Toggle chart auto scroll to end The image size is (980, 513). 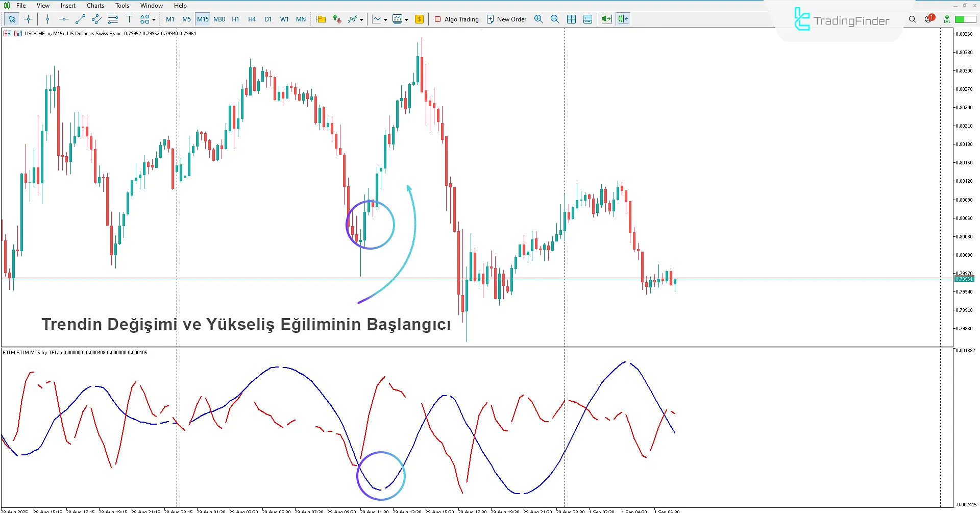click(x=606, y=19)
